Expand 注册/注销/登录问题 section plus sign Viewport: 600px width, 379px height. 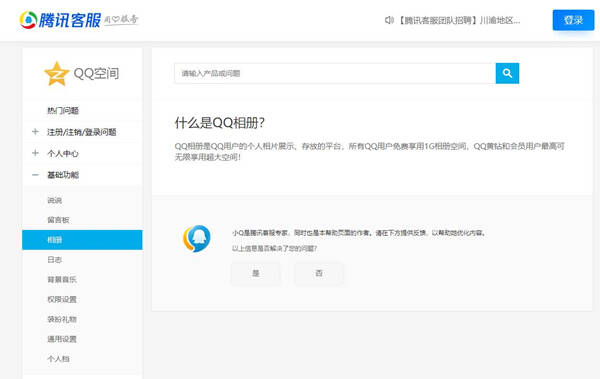click(x=35, y=132)
